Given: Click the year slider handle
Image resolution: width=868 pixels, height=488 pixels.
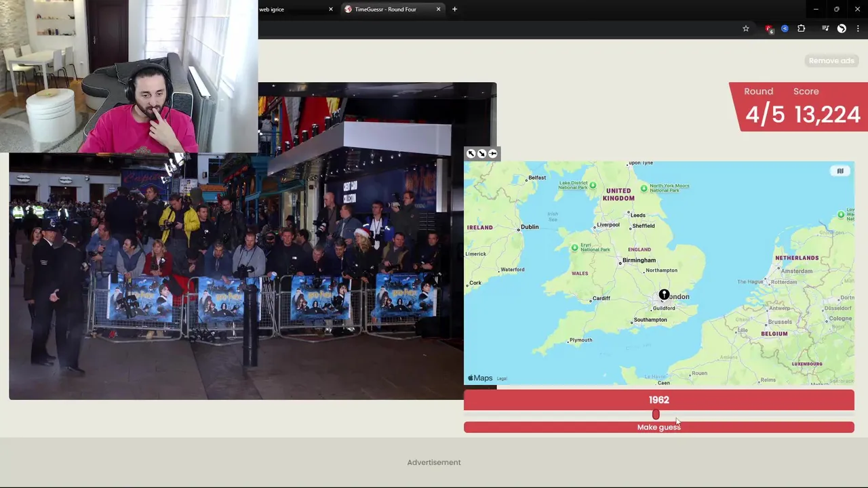Looking at the screenshot, I should tap(656, 414).
